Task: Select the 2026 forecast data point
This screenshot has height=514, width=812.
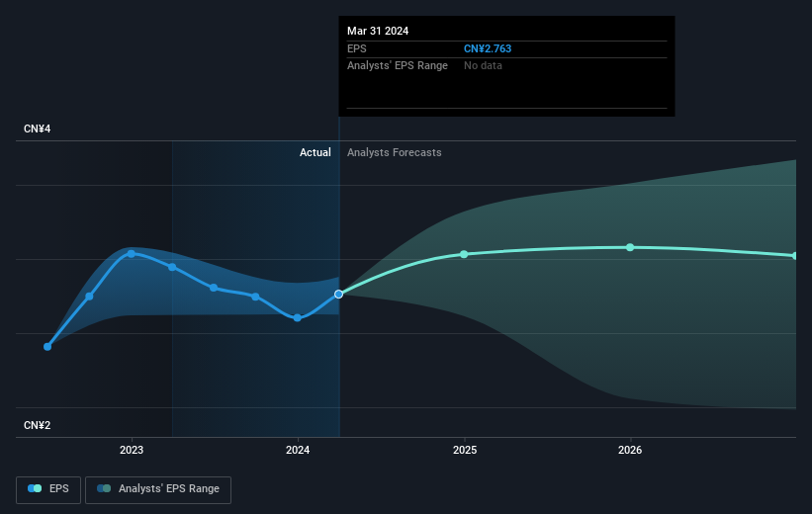Action: [x=630, y=247]
